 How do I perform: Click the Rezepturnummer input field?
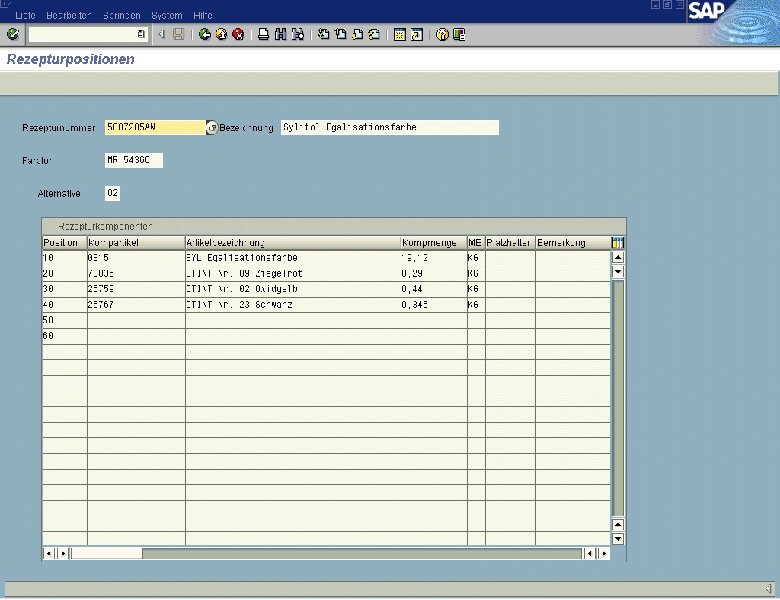(x=155, y=127)
